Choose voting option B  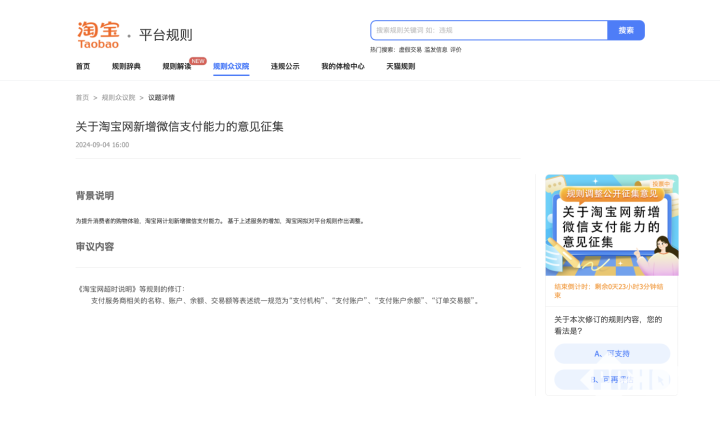point(612,380)
